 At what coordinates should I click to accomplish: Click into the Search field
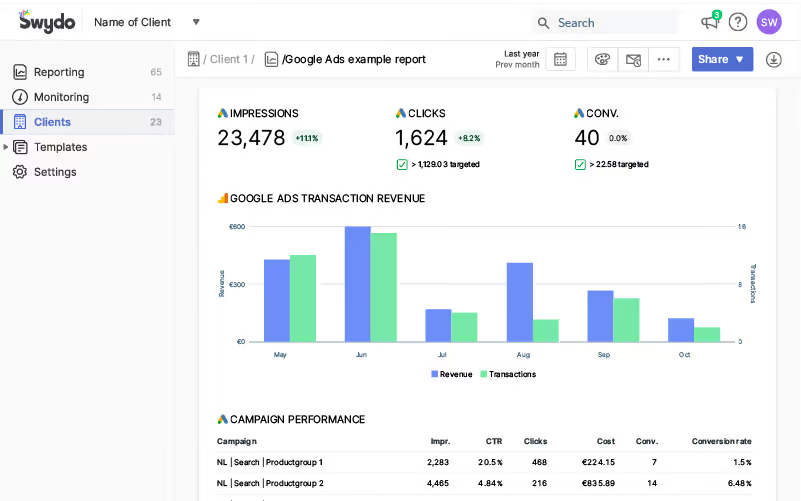pos(612,22)
